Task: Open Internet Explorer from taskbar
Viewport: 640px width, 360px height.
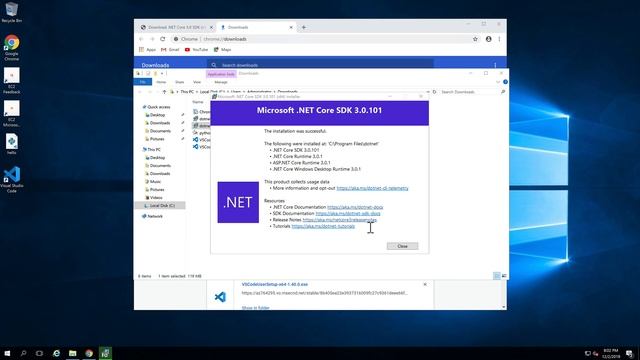Action: 56,353
